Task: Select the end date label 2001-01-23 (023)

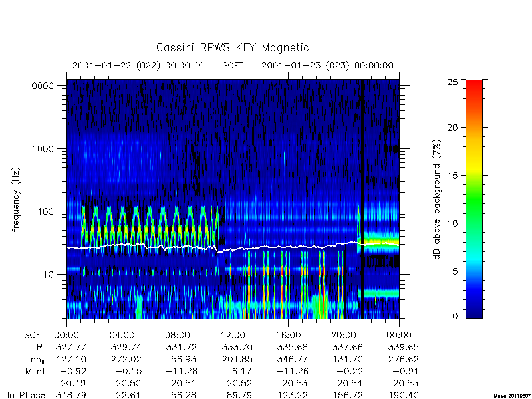Action: [305, 65]
